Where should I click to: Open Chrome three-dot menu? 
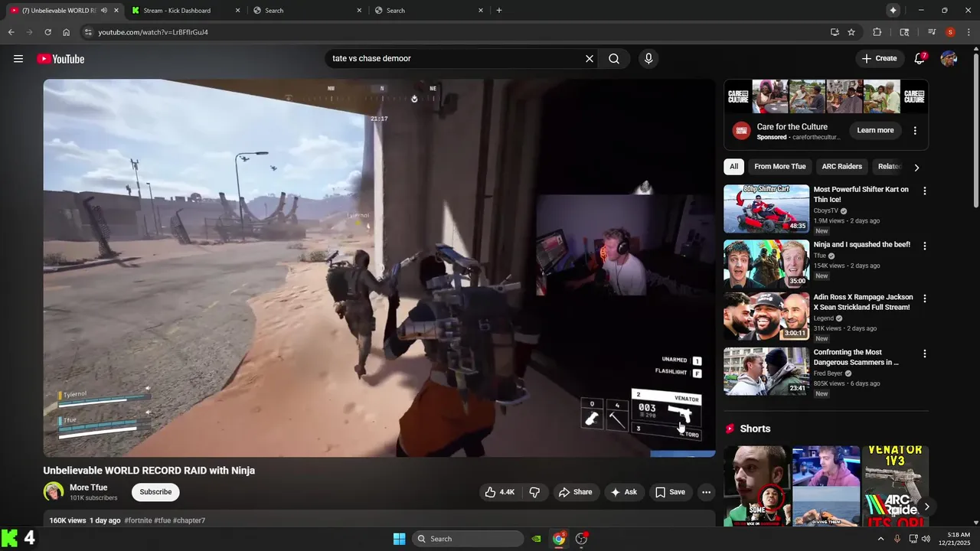click(968, 32)
